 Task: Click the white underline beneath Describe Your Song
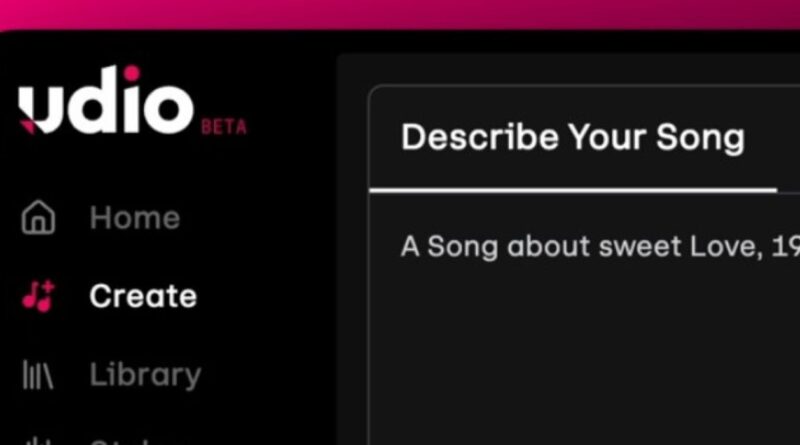(572, 188)
